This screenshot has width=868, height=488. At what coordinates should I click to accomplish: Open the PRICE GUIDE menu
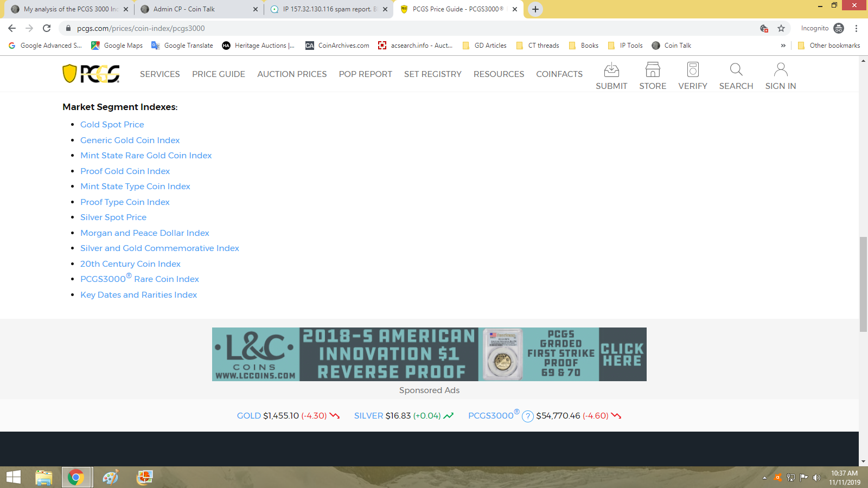pyautogui.click(x=219, y=74)
